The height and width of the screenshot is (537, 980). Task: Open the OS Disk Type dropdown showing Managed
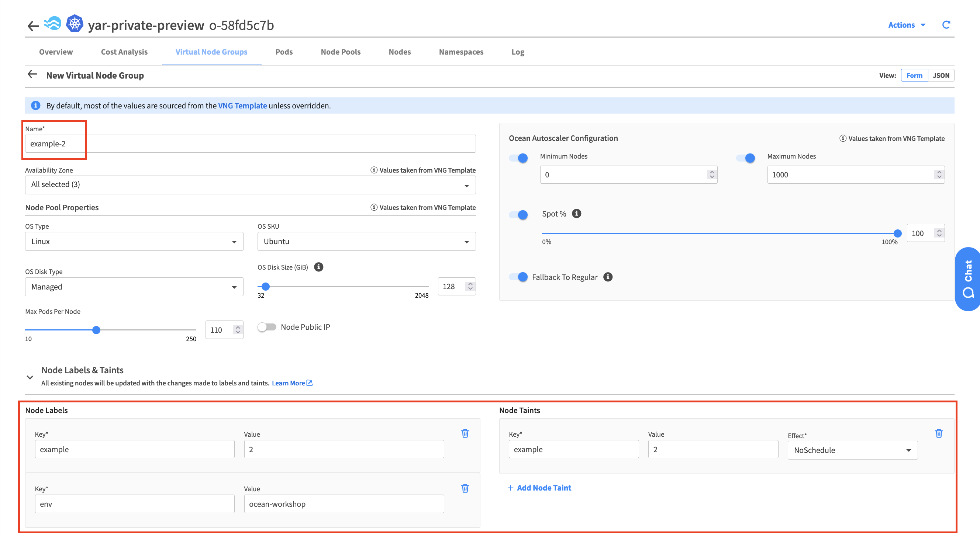pyautogui.click(x=134, y=287)
